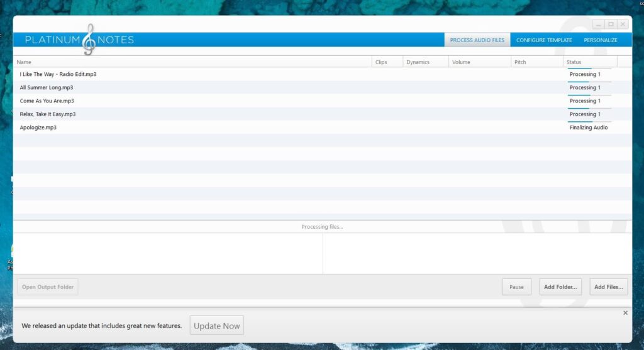Click the Pitch column header

536,62
